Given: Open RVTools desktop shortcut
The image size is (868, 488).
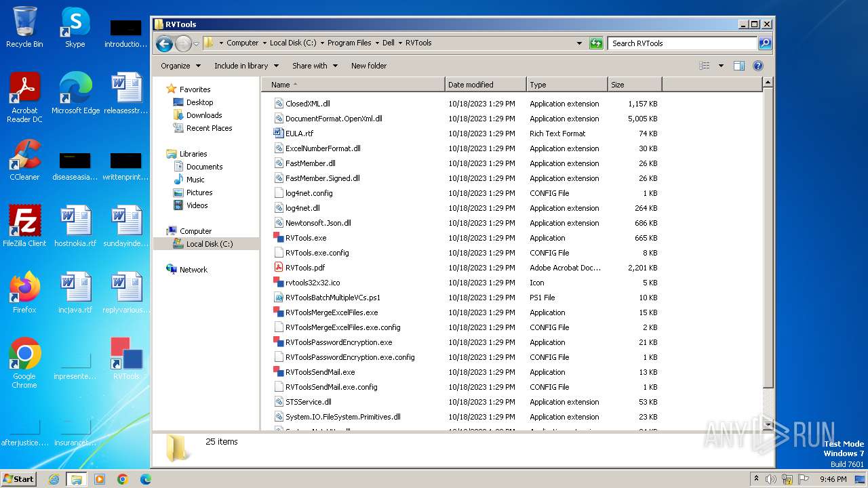Looking at the screenshot, I should [126, 359].
